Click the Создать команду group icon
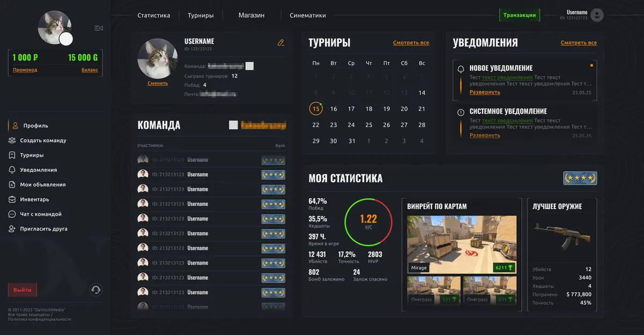The width and height of the screenshot is (644, 335). [x=12, y=140]
